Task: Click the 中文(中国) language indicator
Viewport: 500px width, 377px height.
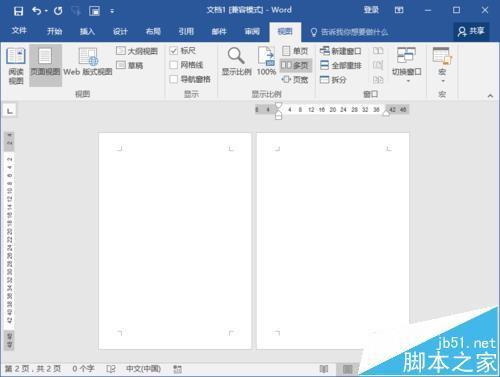Action: point(143,369)
